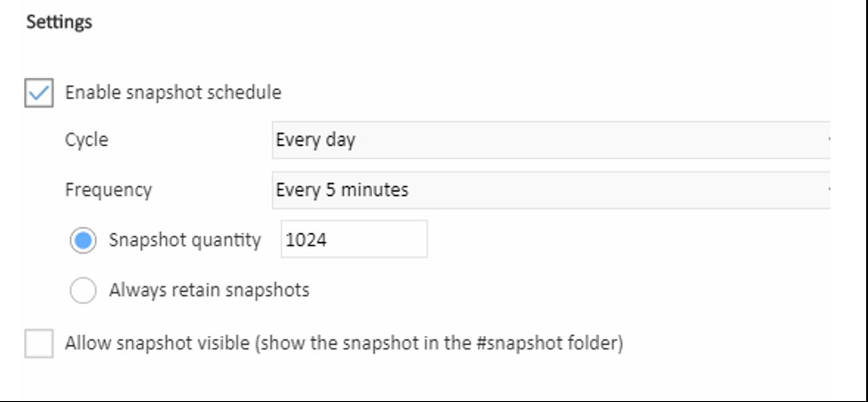Select the Snapshot quantity radio button
The height and width of the screenshot is (402, 868).
coord(84,240)
